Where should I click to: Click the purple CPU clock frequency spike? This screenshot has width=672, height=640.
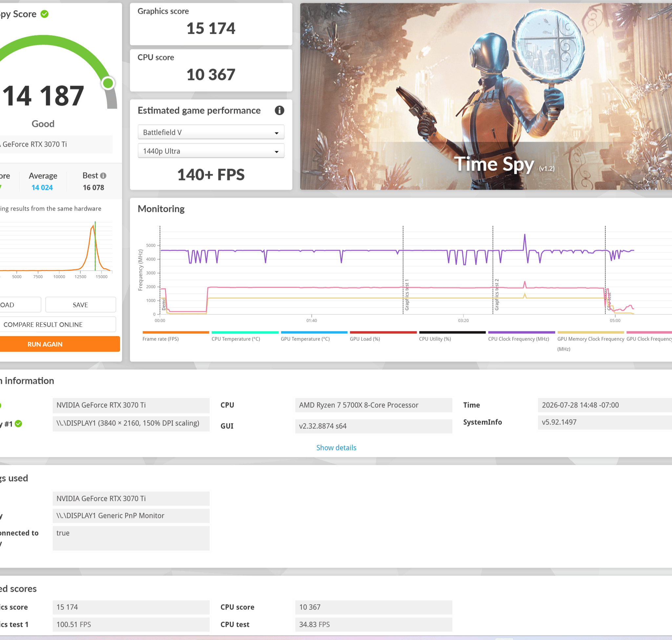click(525, 241)
